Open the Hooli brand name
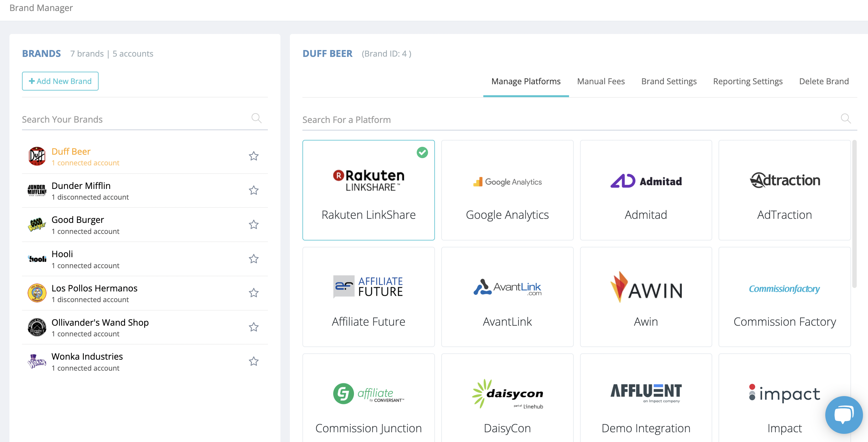This screenshot has height=442, width=868. point(62,254)
